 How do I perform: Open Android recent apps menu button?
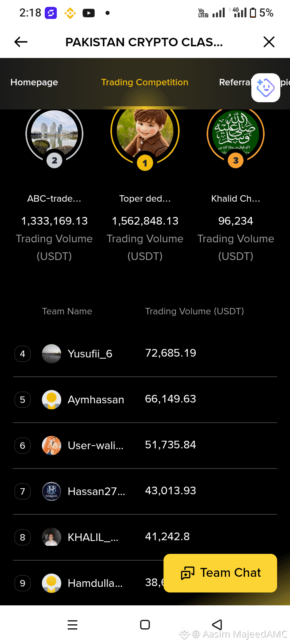(72, 625)
